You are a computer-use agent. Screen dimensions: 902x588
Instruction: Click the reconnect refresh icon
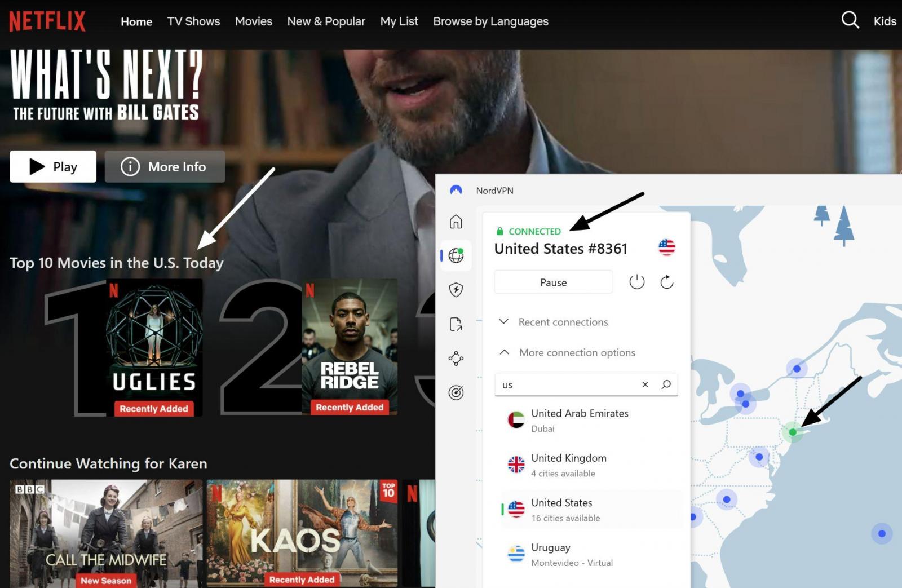click(x=667, y=282)
